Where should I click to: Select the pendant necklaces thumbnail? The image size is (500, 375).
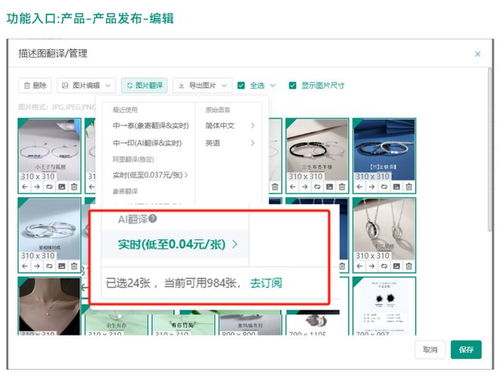point(384,228)
